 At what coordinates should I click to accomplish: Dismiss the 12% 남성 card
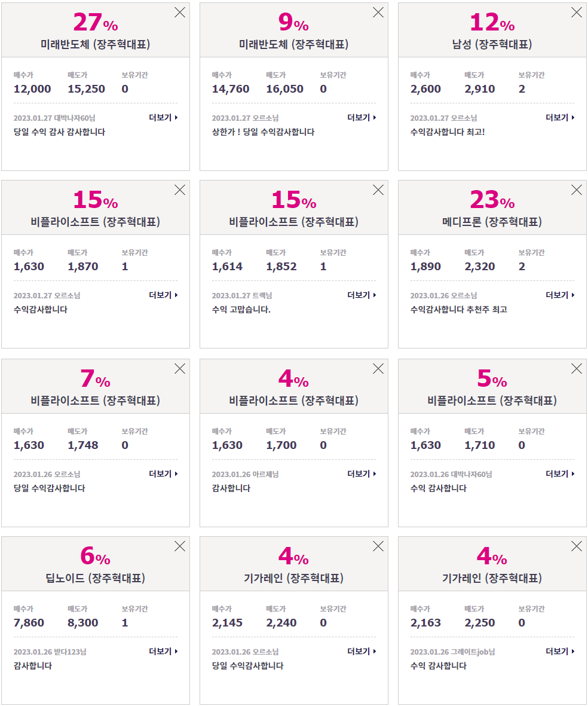(x=576, y=12)
